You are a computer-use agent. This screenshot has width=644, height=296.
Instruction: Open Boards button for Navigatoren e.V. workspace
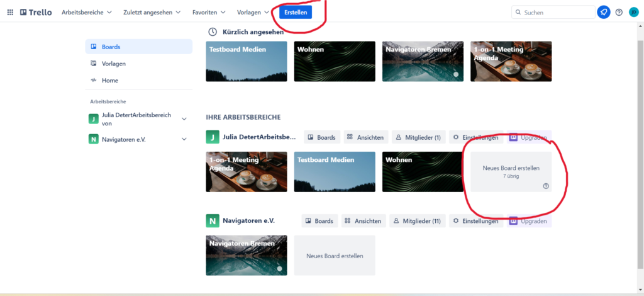[319, 221]
